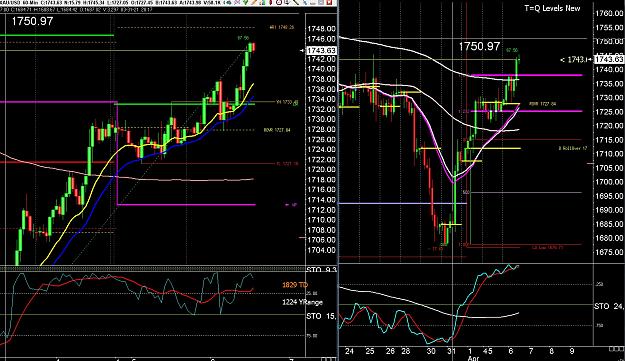Click date 26 on the right time axis
The width and height of the screenshot is (625, 361).
click(x=390, y=351)
